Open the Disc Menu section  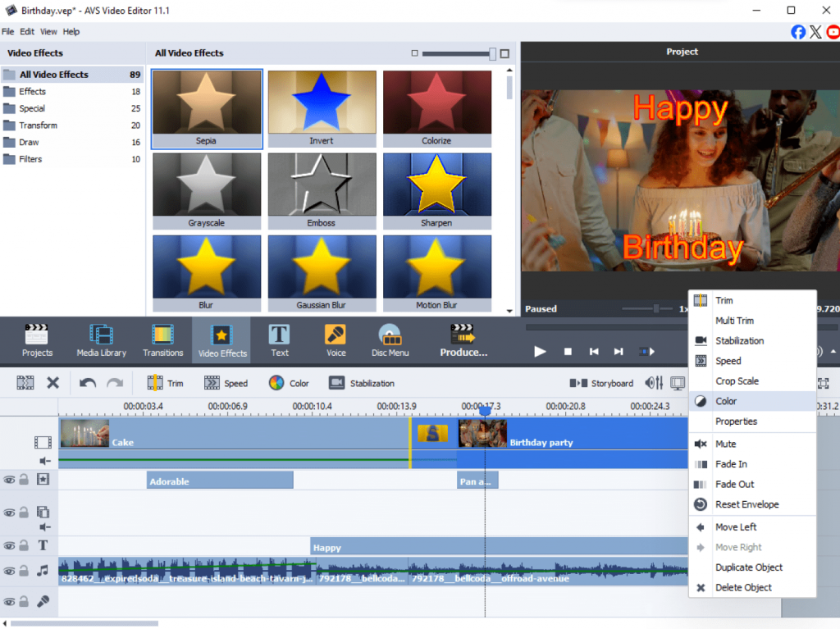390,340
